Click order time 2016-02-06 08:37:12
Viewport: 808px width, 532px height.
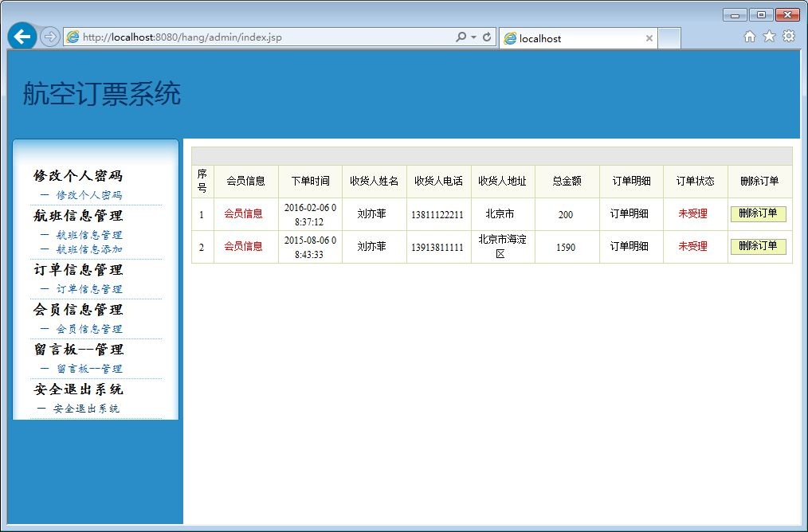click(x=310, y=214)
